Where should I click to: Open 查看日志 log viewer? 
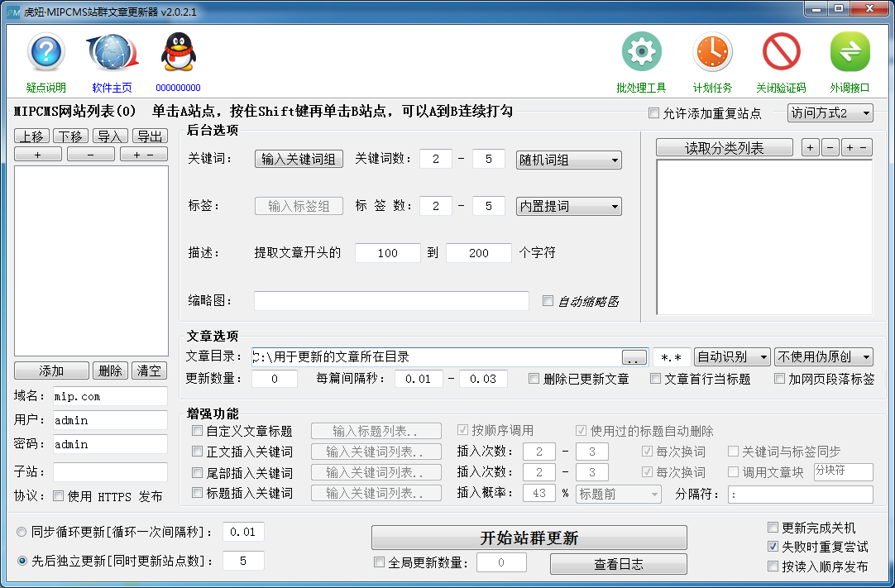[619, 564]
